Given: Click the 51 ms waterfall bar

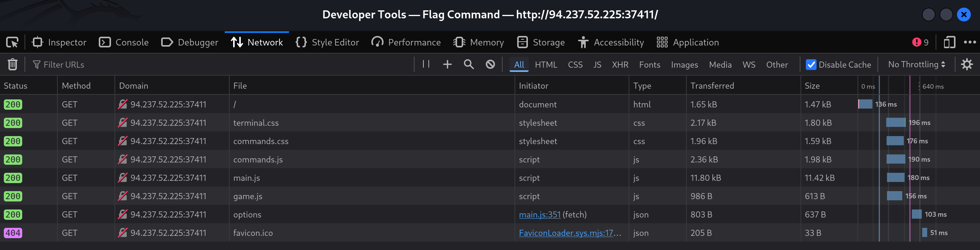Looking at the screenshot, I should pos(924,232).
